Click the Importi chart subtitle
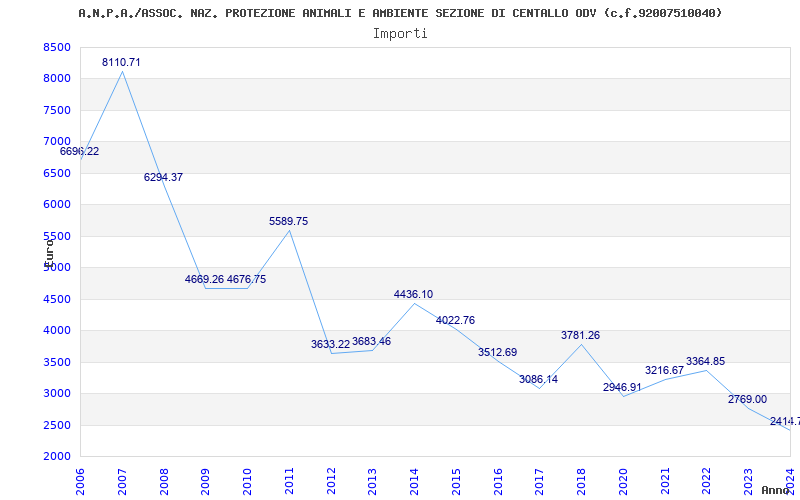 coord(400,34)
